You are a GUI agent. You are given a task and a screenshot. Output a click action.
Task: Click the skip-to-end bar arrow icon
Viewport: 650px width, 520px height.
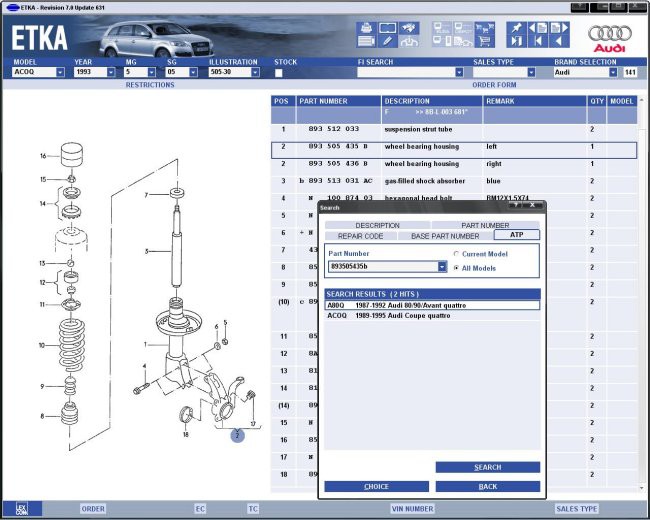tap(517, 41)
